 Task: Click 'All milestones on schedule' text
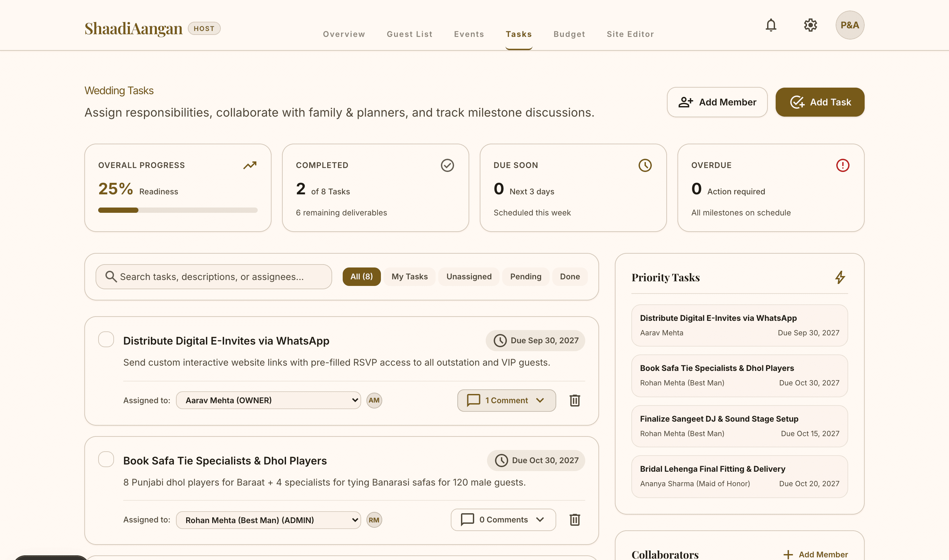741,213
